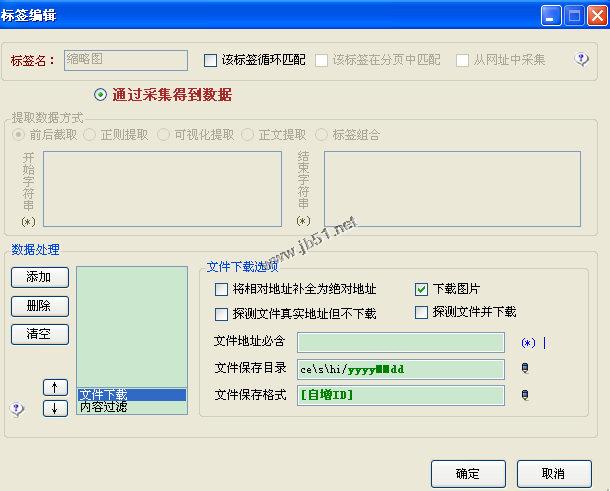Click the 文件保存格式 input field
The height and width of the screenshot is (491, 610).
click(401, 395)
